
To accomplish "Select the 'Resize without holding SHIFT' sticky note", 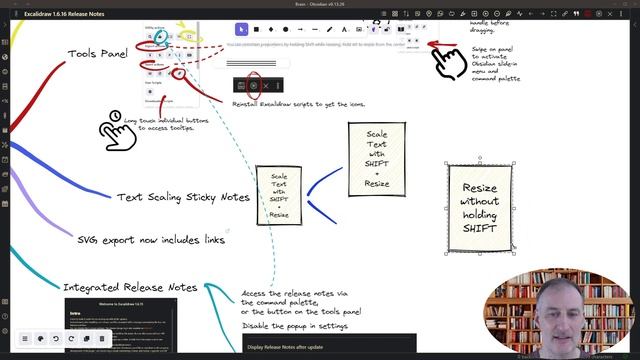I will (480, 208).
